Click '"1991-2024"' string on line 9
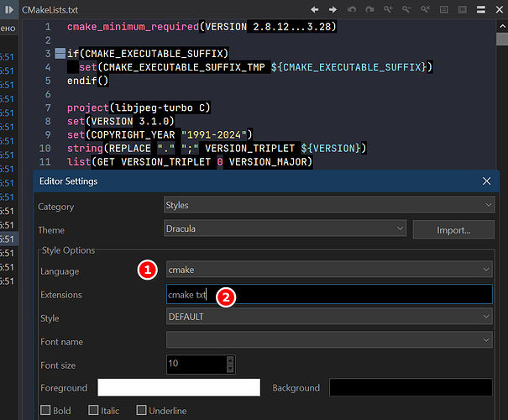 pos(214,134)
